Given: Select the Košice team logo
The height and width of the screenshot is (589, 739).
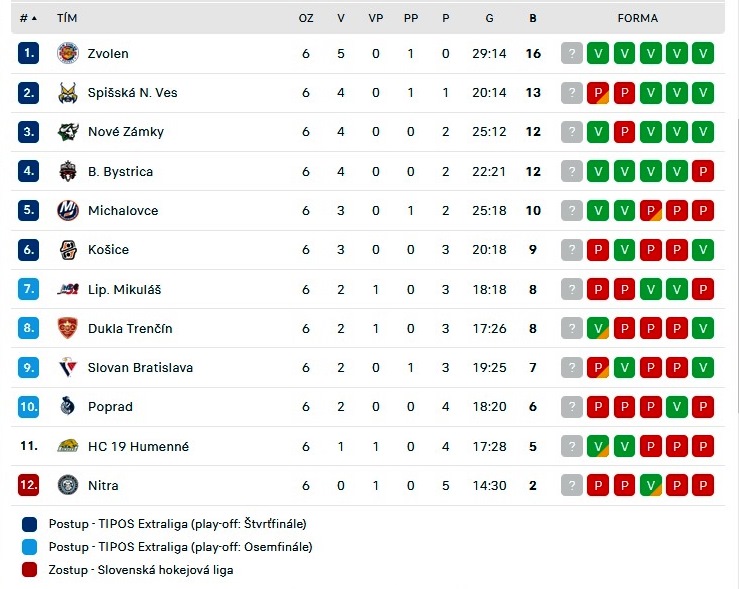Looking at the screenshot, I should click(68, 250).
